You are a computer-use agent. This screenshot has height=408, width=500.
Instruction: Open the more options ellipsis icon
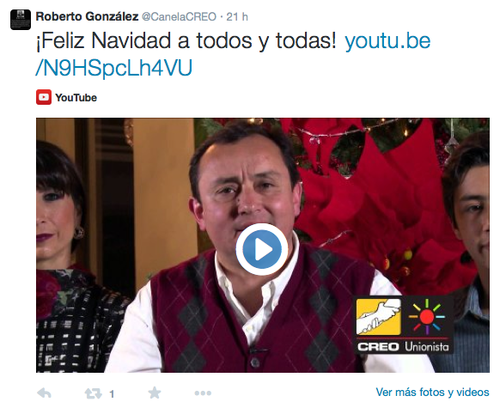[203, 393]
